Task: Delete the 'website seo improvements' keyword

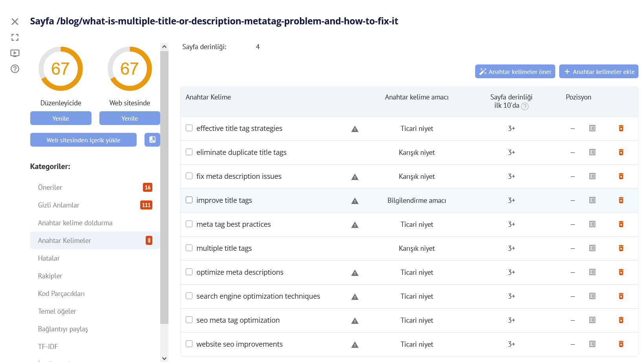Action: pyautogui.click(x=621, y=344)
